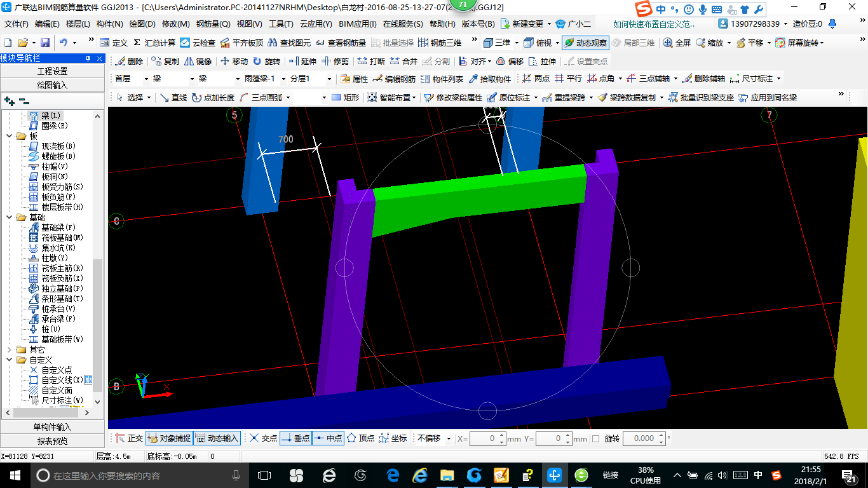Open 云检查 cloud check tool
The height and width of the screenshot is (488, 868).
198,43
